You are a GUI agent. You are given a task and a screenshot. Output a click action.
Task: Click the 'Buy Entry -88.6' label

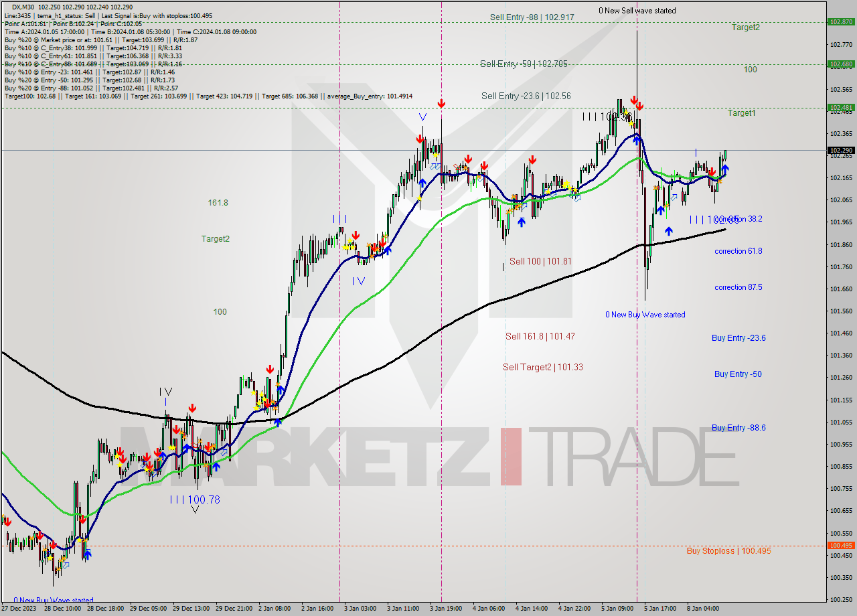coord(738,428)
